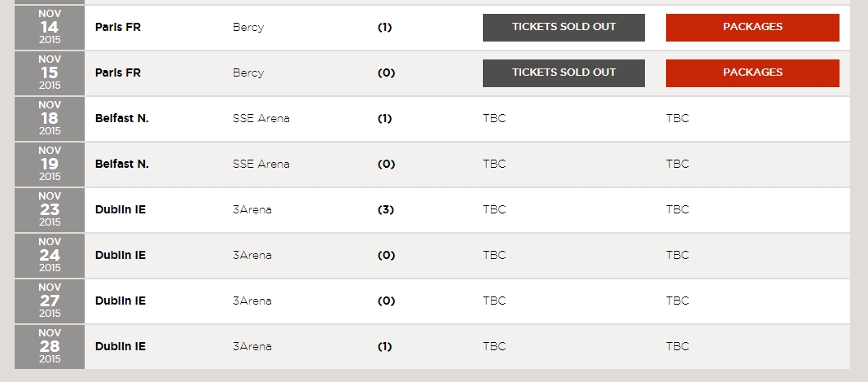Select the Nov 23 2015 date block

point(50,209)
